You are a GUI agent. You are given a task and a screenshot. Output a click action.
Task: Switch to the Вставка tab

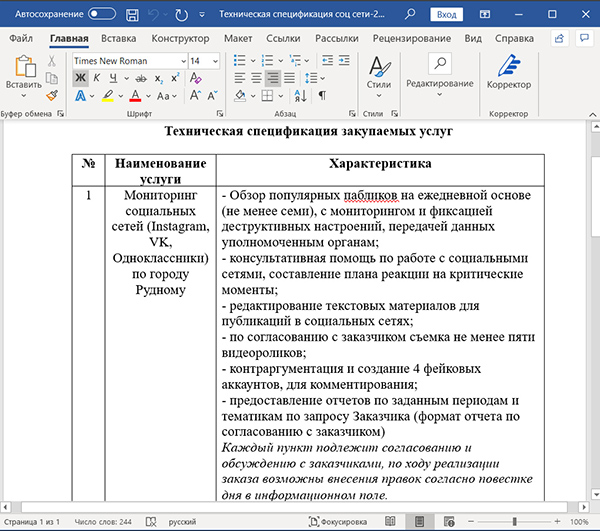(119, 38)
